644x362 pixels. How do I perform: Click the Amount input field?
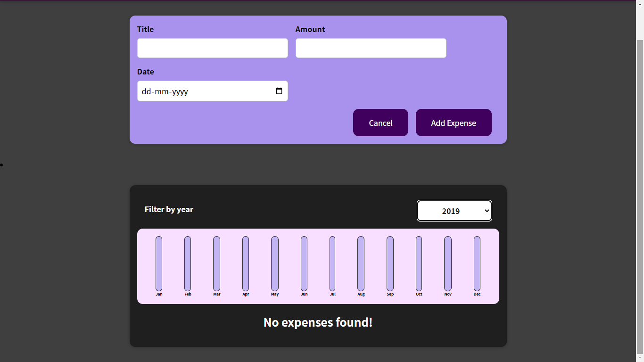[x=371, y=48]
